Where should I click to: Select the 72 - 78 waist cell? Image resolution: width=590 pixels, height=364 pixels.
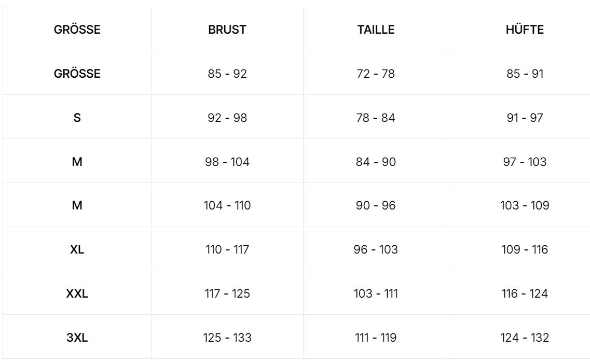(x=376, y=74)
